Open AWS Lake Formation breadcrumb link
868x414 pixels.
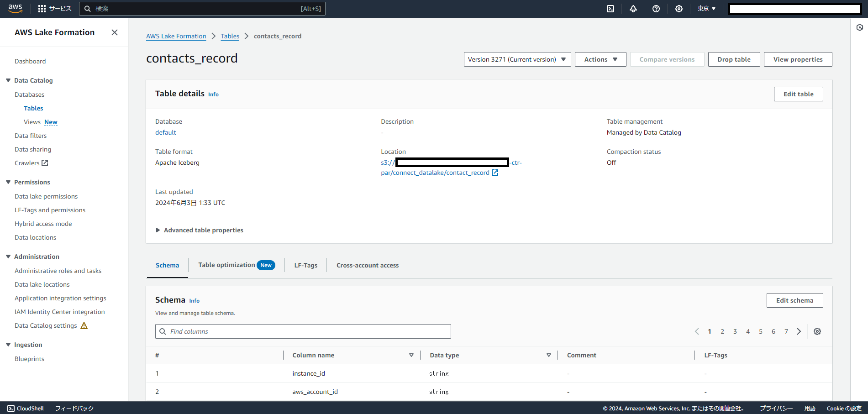click(x=176, y=36)
